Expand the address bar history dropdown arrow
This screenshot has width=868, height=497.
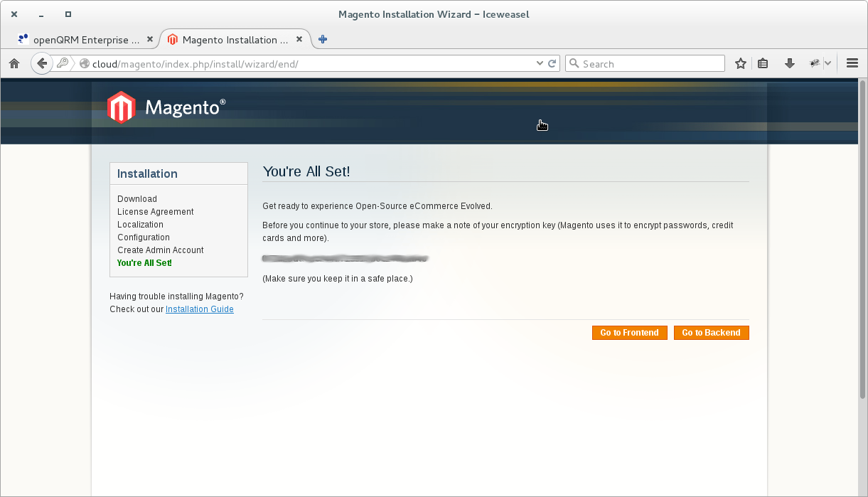click(540, 63)
